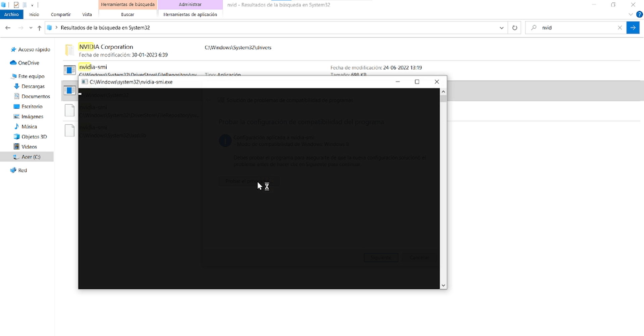
Task: Open the Red network icon
Action: (13, 170)
